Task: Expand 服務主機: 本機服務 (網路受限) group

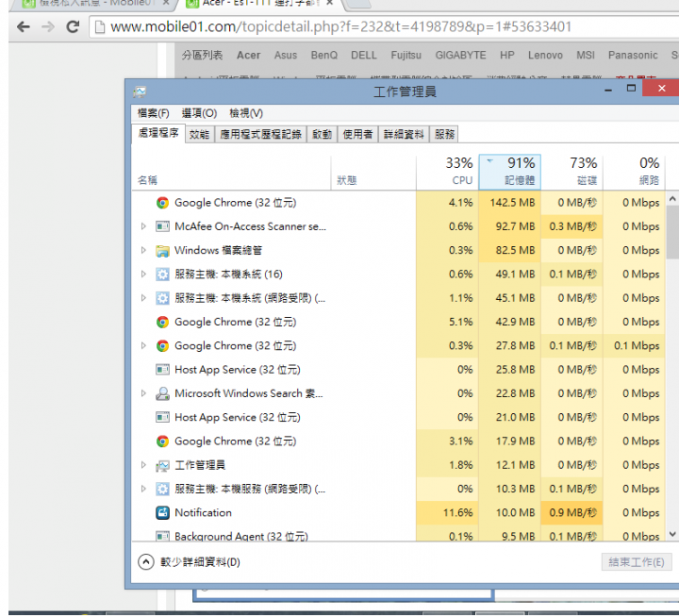Action: click(x=143, y=489)
